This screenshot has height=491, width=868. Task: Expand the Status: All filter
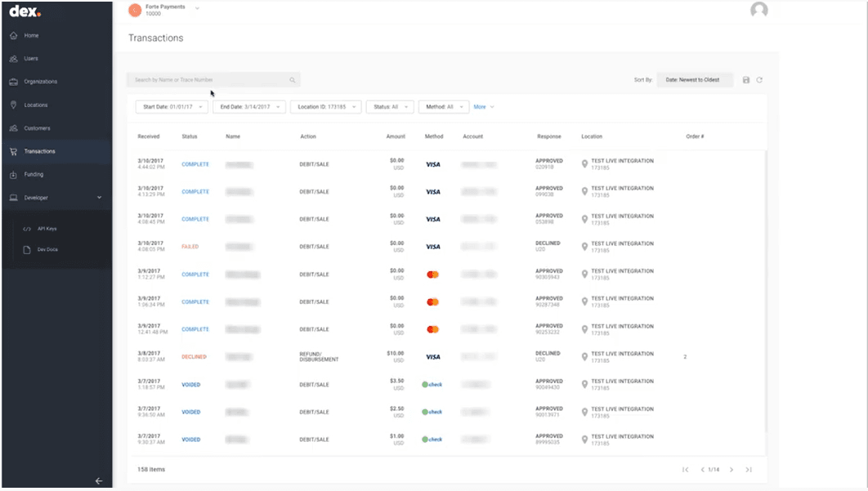click(391, 107)
